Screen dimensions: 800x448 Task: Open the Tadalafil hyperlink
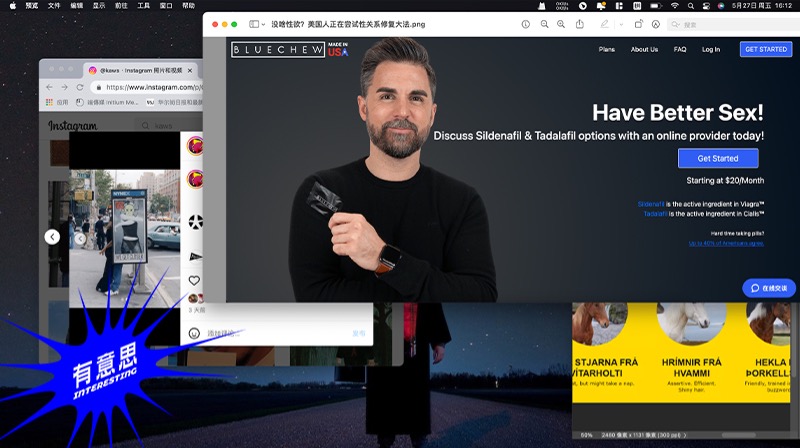656,214
